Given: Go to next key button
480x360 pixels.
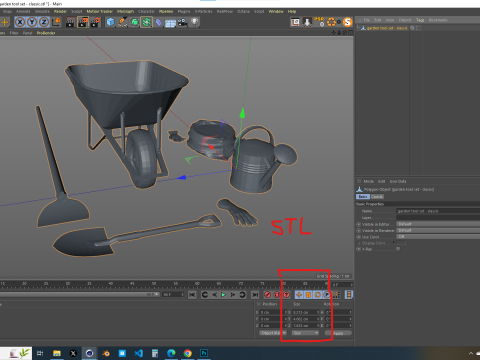Looking at the screenshot, I should [x=242, y=295].
